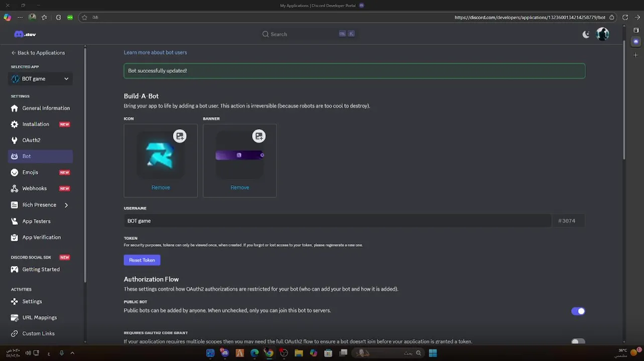
Task: Click the portal Search box
Action: pyautogui.click(x=309, y=34)
